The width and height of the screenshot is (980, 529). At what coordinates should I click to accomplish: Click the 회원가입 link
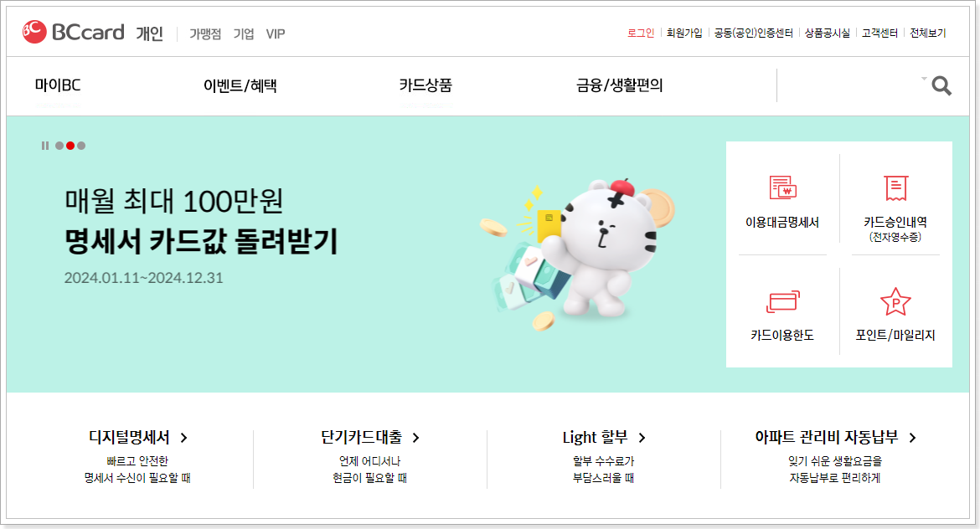pos(684,33)
